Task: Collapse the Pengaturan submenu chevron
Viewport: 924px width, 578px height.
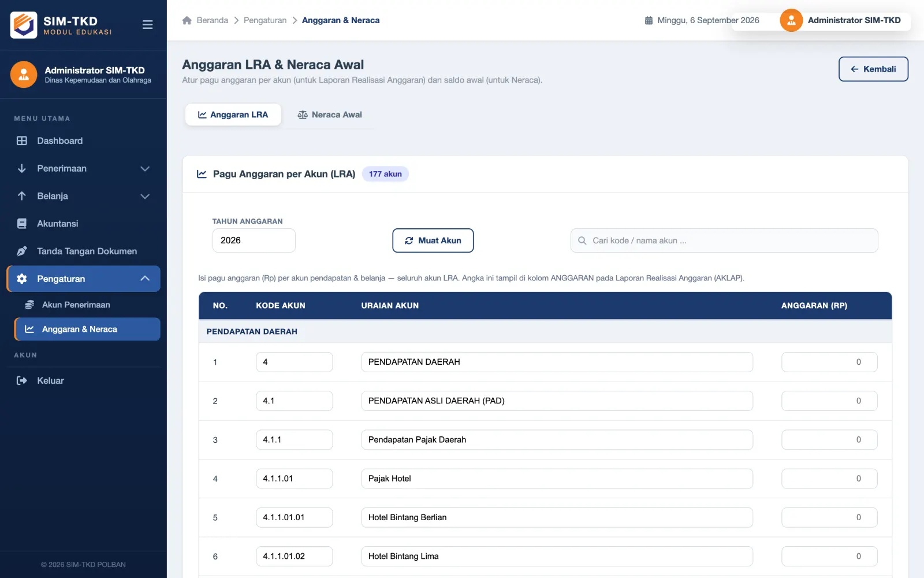Action: click(145, 279)
